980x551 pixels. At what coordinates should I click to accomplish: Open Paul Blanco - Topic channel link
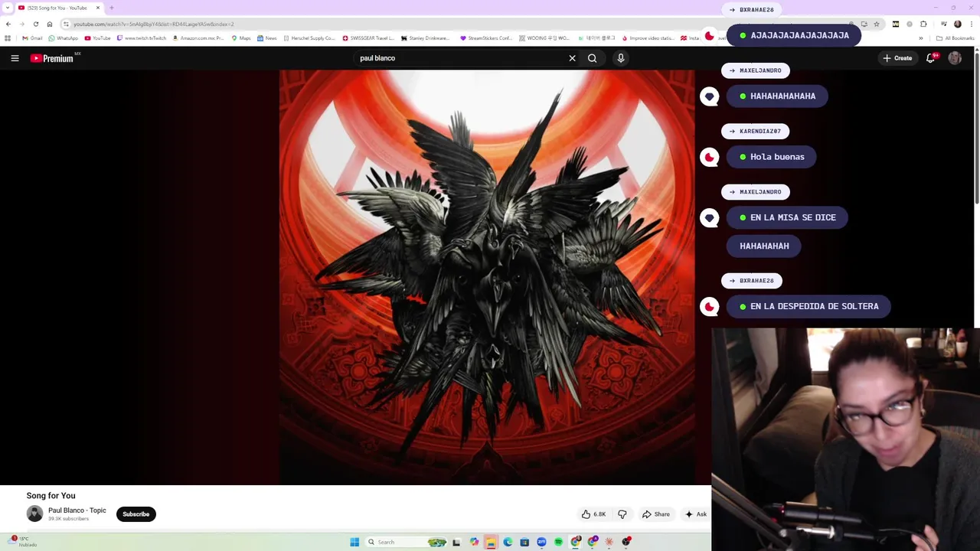[77, 510]
